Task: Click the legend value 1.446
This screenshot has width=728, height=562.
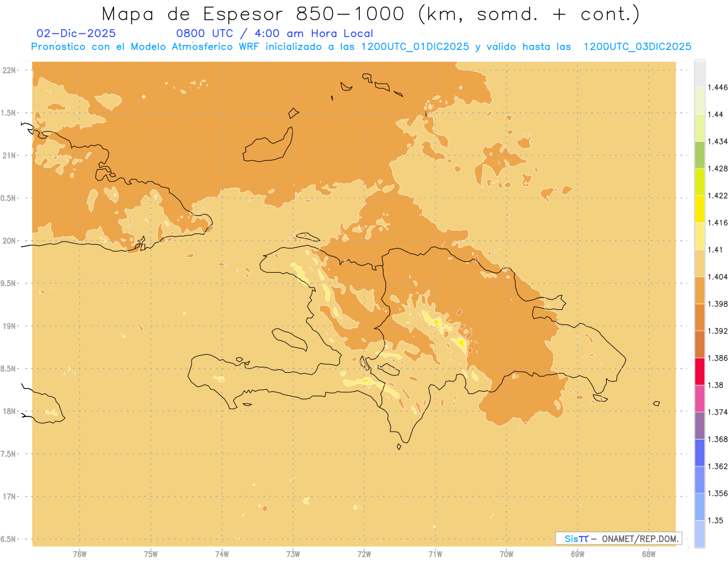Action: point(718,87)
